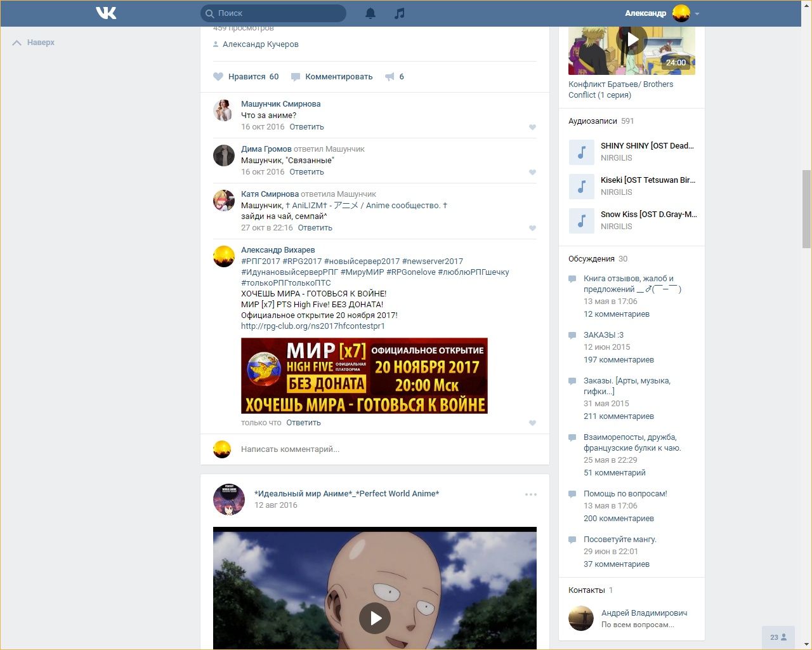Play the SHINY SHINY audio track
This screenshot has width=812, height=650.
(x=581, y=152)
